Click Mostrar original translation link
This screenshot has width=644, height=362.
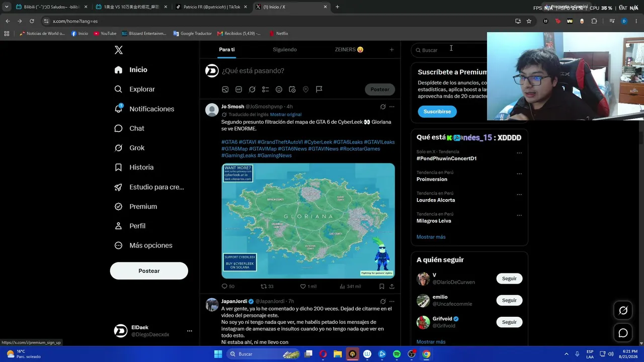(286, 115)
